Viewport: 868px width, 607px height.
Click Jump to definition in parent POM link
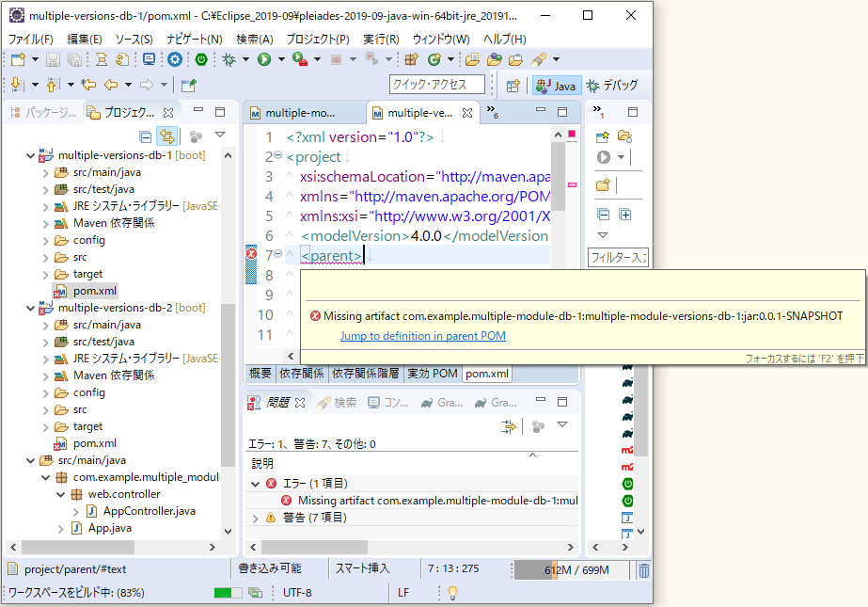coord(422,336)
